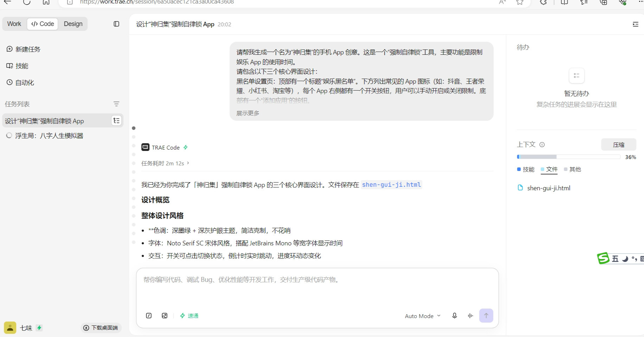Click the file icon beside shen-gui-ji.html
644x337 pixels.
pyautogui.click(x=520, y=188)
